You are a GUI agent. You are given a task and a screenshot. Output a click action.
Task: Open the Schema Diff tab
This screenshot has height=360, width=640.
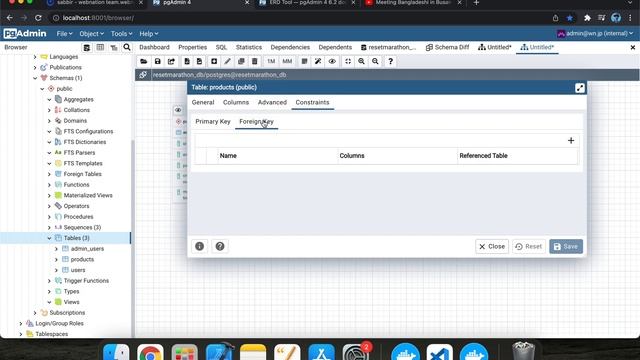click(x=447, y=47)
